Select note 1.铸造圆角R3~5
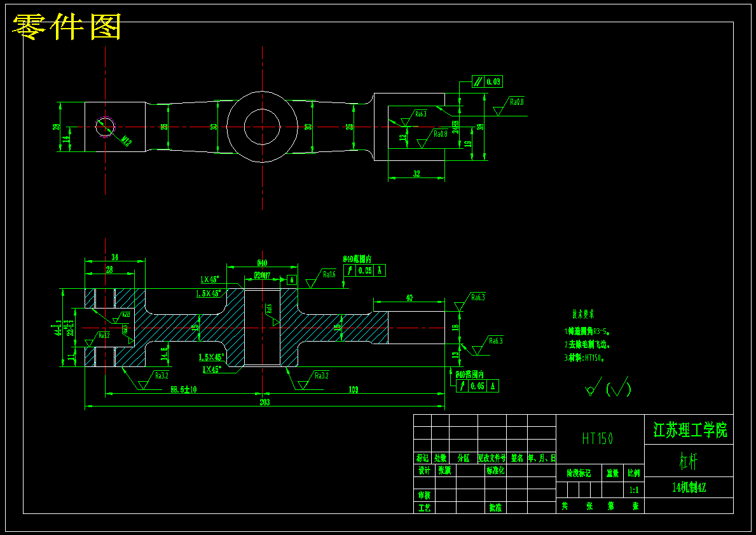This screenshot has width=756, height=535. [x=589, y=332]
